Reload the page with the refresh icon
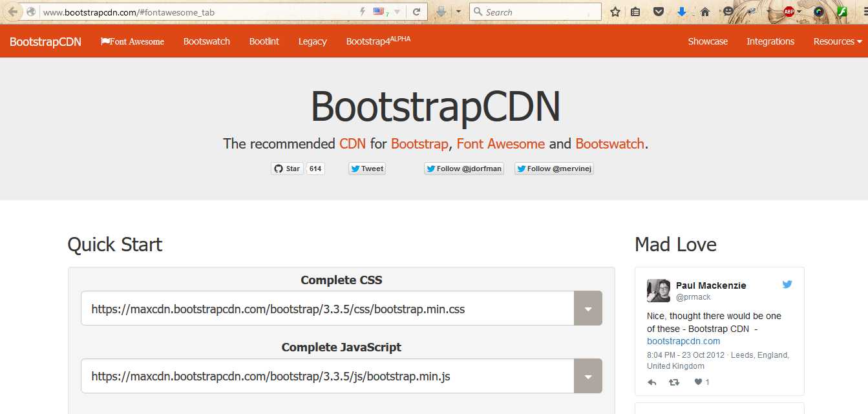868x414 pixels. (417, 12)
